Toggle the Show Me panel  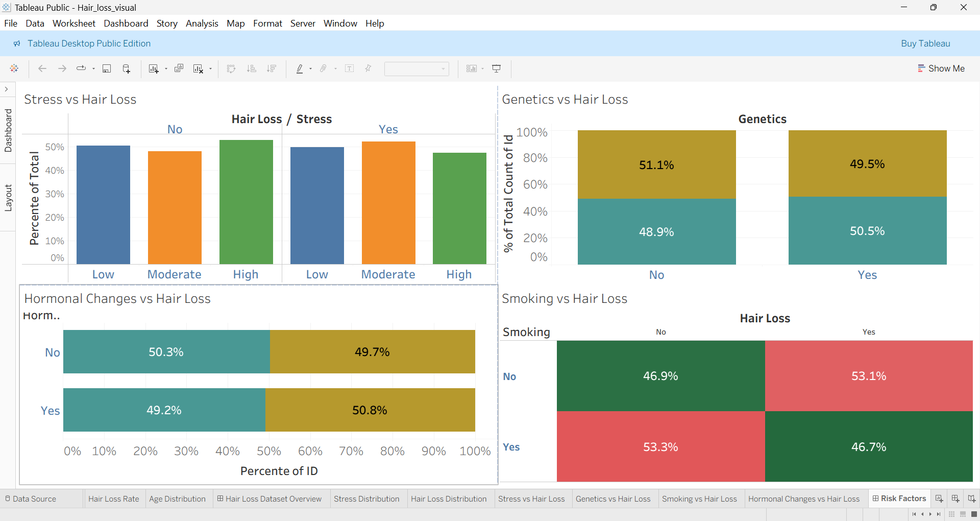tap(941, 68)
